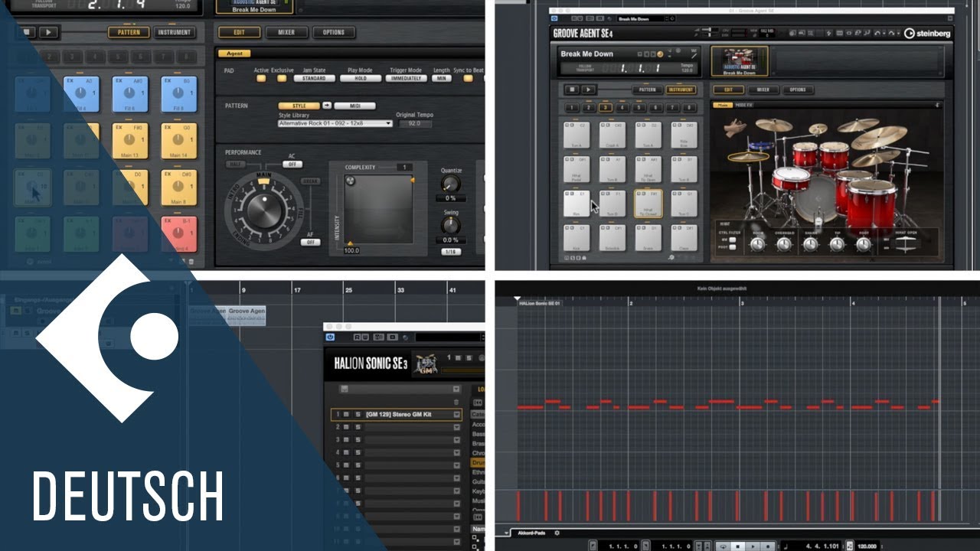Viewport: 980px width, 551px height.
Task: Click the arrow icon between STYLE and MIDI
Action: [326, 106]
